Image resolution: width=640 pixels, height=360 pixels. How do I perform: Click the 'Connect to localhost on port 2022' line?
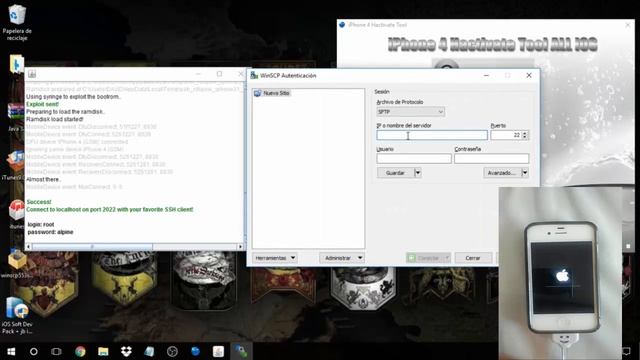[110, 209]
